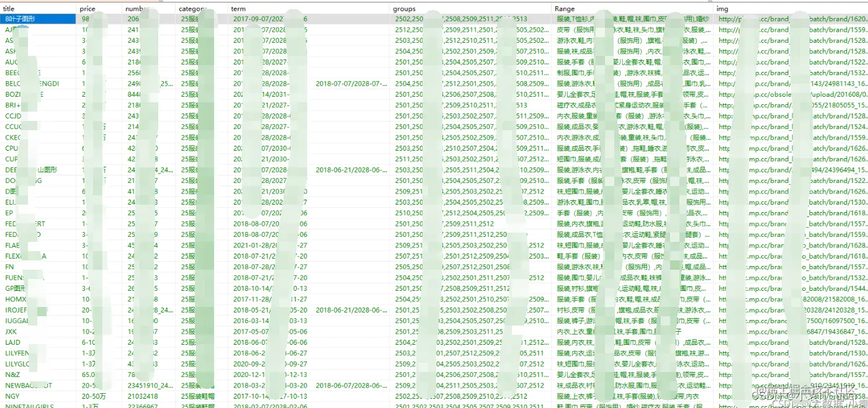This screenshot has width=868, height=408.
Task: Click img URL ending upload/201608/0 in BOZI row
Action: pos(790,94)
